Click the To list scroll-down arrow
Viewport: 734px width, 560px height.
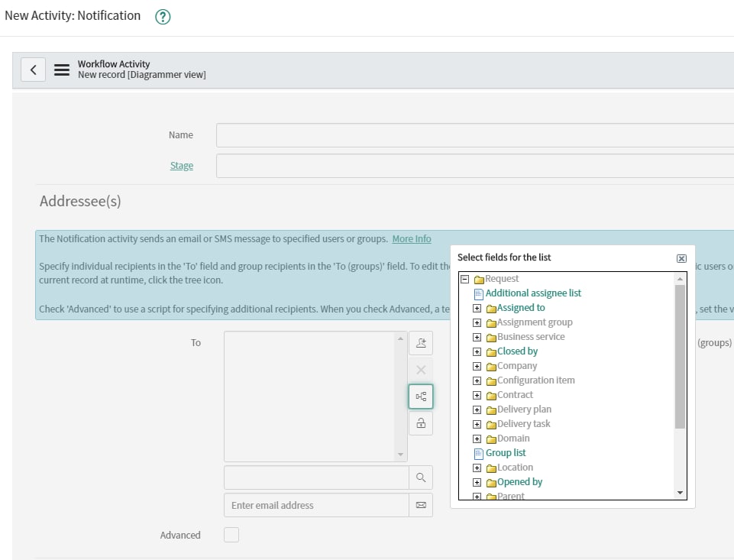click(400, 455)
